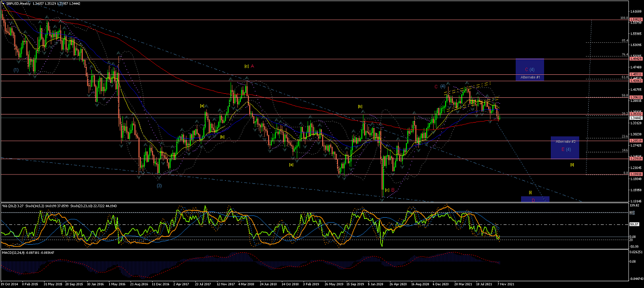Click the '5 Jan 2020' date label

(374, 285)
